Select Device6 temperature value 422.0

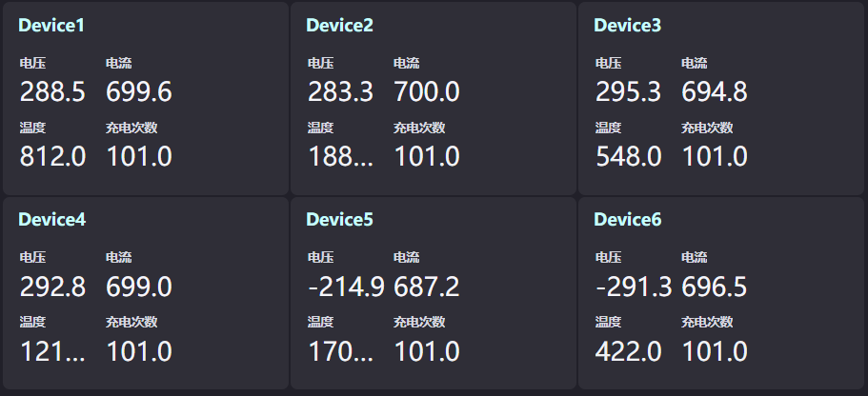tap(628, 351)
